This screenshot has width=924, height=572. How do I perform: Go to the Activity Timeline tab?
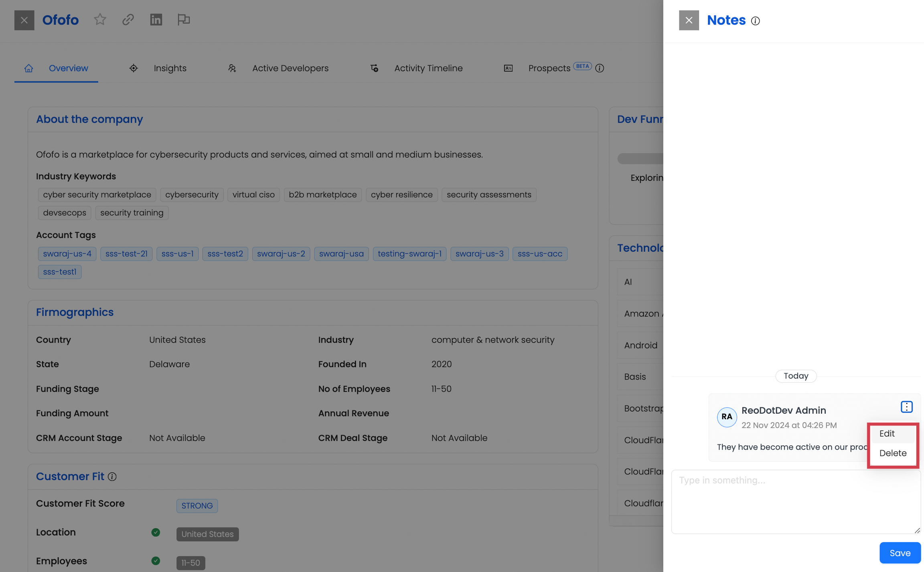pyautogui.click(x=428, y=68)
